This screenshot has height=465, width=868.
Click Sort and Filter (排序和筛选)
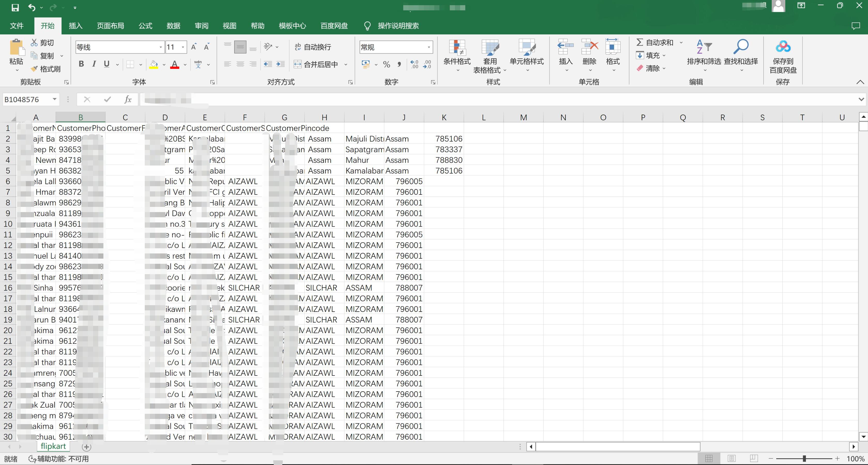[x=704, y=56]
